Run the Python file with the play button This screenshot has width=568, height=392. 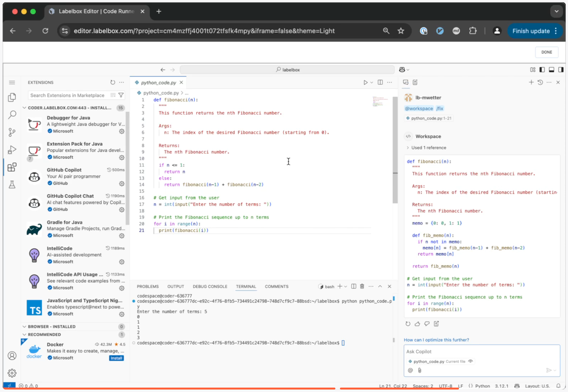(365, 82)
